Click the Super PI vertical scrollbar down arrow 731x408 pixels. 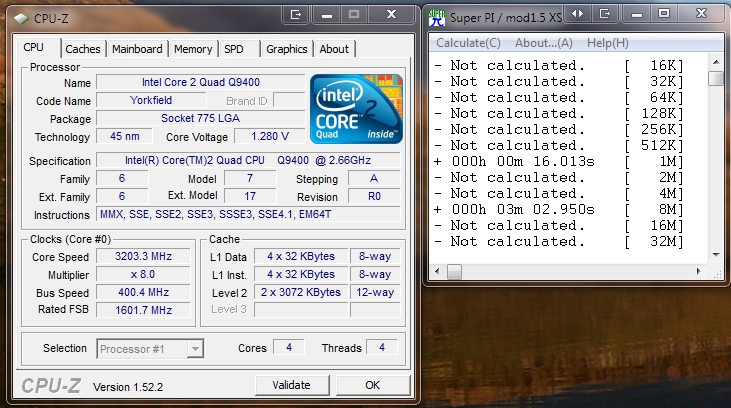point(716,255)
